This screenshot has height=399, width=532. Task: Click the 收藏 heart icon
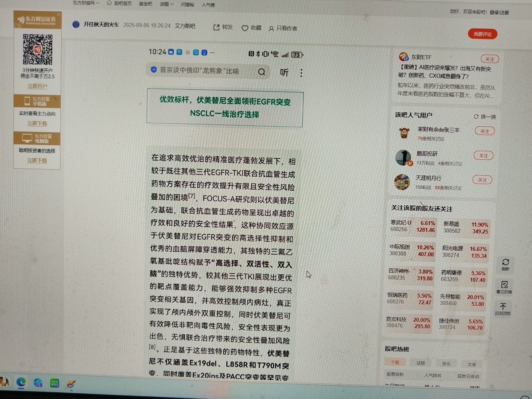[x=245, y=28]
